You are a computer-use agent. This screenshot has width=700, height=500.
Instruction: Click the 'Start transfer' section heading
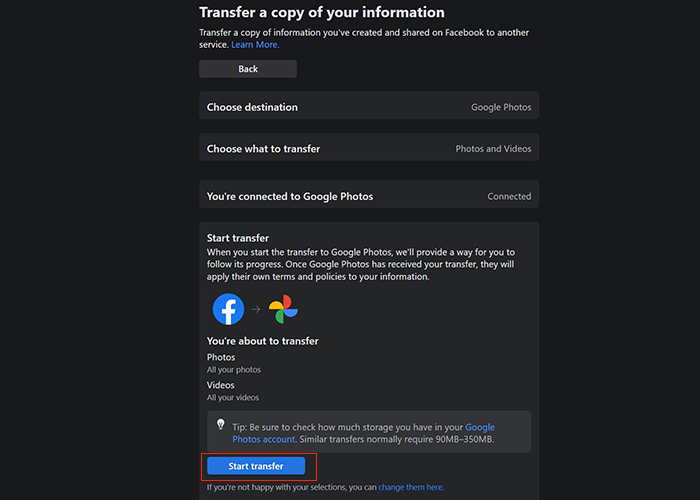pyautogui.click(x=238, y=238)
